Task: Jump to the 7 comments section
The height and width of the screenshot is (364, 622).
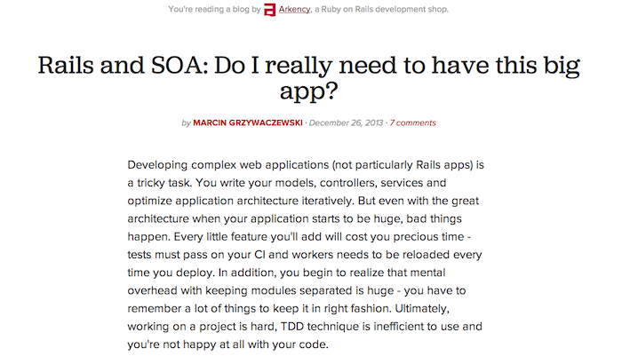Action: click(412, 123)
